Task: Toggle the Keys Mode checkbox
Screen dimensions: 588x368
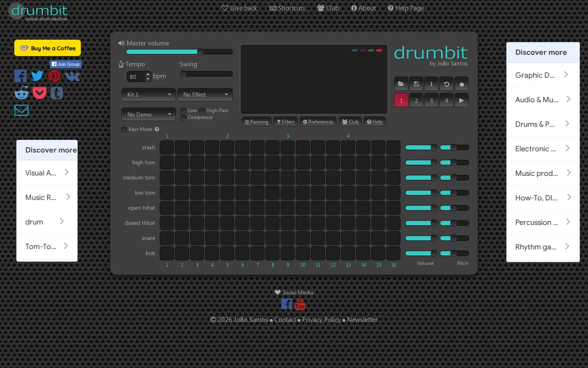Action: [x=124, y=130]
